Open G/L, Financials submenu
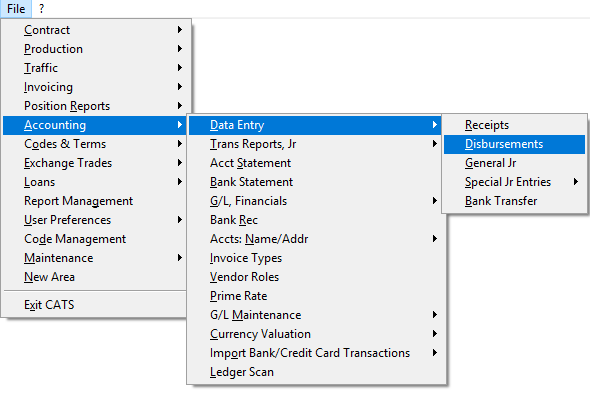Image resolution: width=590 pixels, height=415 pixels. [x=316, y=201]
